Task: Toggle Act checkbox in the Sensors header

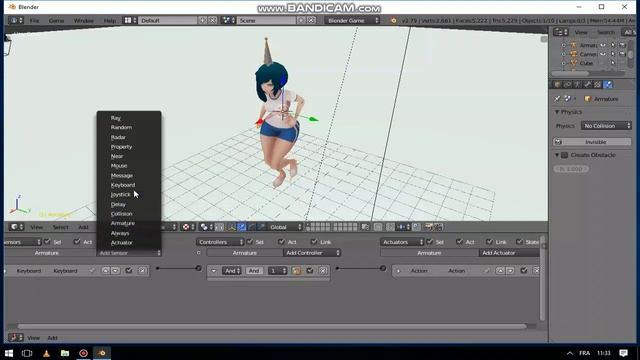Action: [77, 242]
